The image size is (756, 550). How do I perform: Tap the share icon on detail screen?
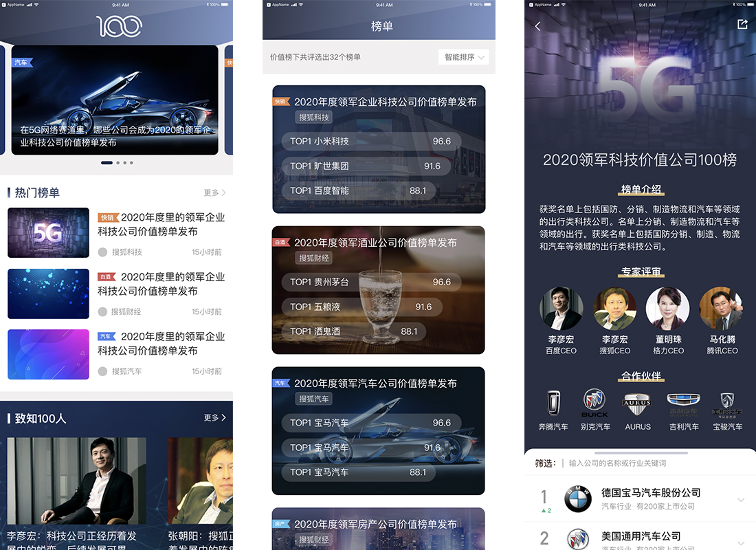pyautogui.click(x=742, y=24)
